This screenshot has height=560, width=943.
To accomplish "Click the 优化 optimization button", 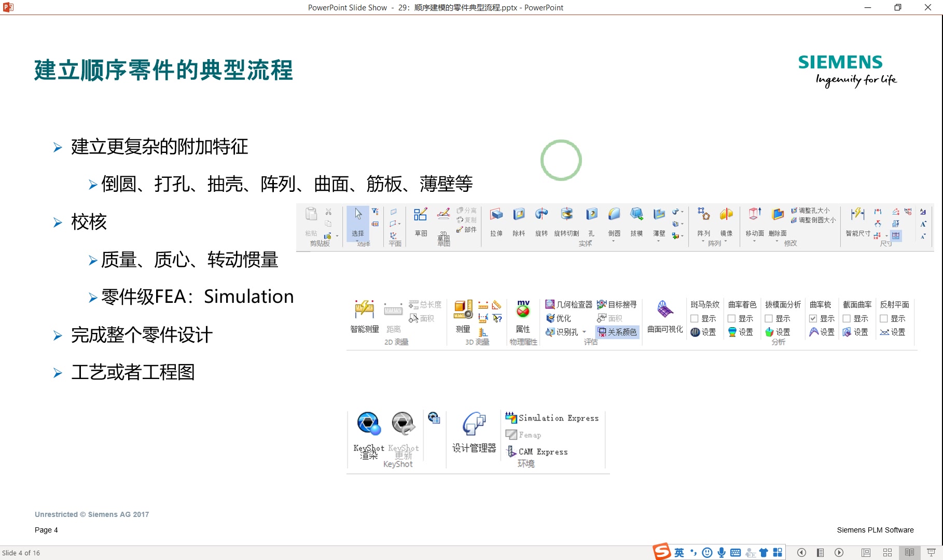I will [558, 318].
